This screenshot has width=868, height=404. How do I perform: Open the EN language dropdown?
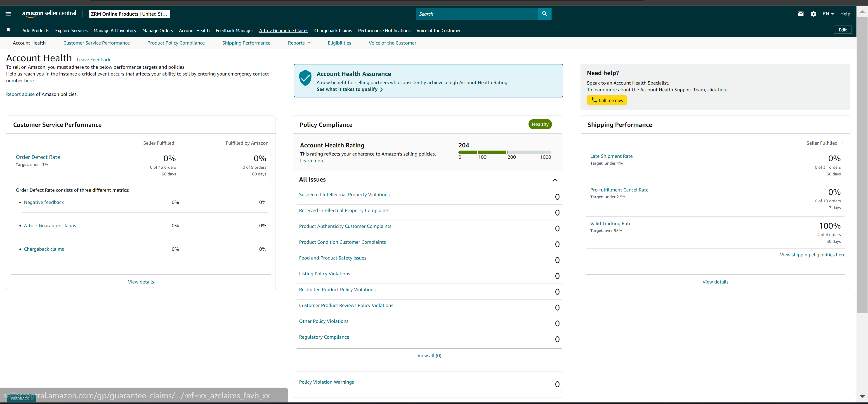click(828, 14)
